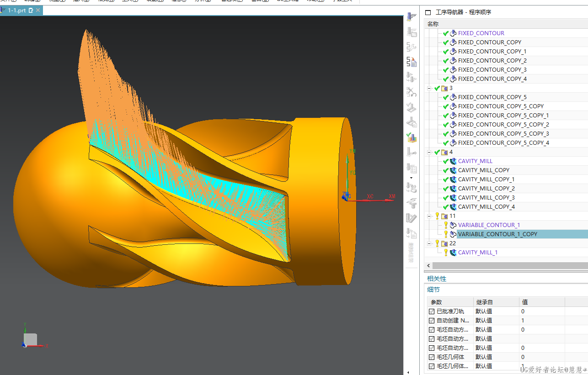This screenshot has height=375, width=588.
Task: Select FIXED_CONTOUR_COPY_5_COPY operation
Action: pos(501,106)
